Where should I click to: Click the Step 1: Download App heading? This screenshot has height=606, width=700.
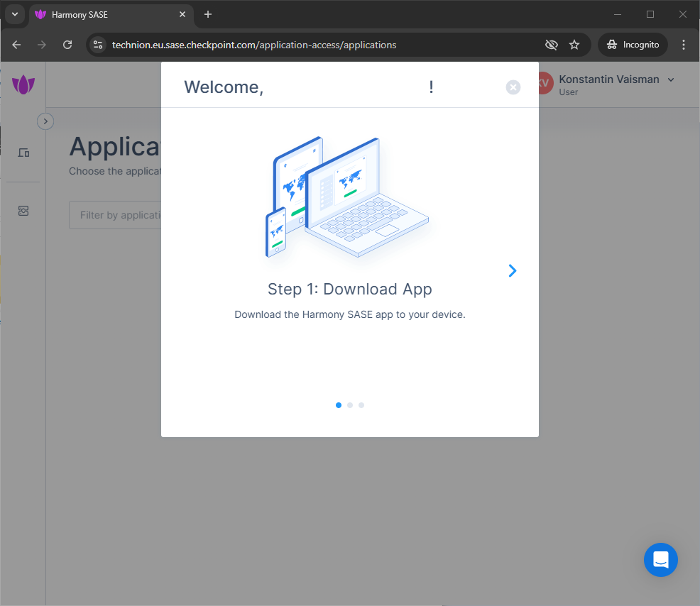(x=349, y=290)
